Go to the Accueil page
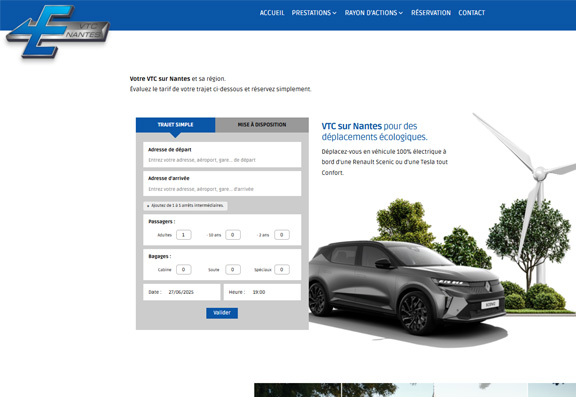This screenshot has width=576, height=397. pyautogui.click(x=272, y=13)
